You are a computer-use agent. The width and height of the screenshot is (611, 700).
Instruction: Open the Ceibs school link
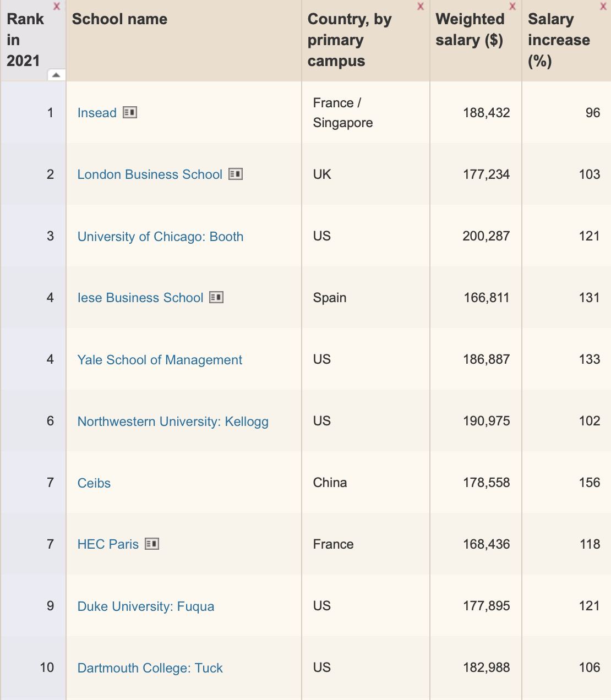(94, 483)
